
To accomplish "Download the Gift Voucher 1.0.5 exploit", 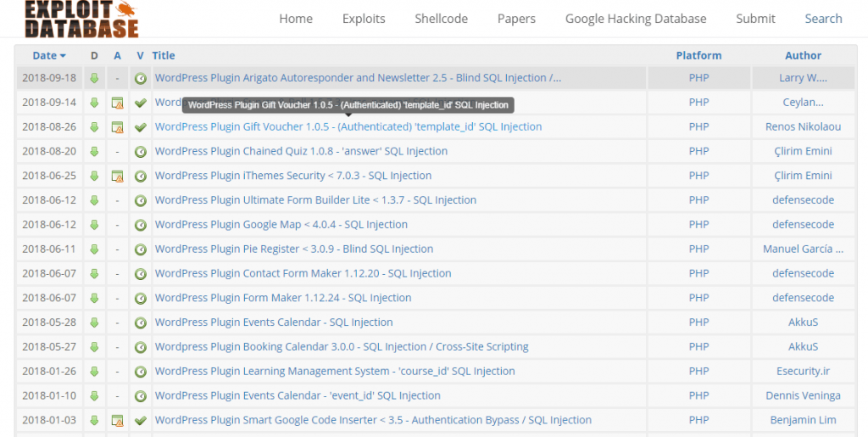I will [94, 126].
